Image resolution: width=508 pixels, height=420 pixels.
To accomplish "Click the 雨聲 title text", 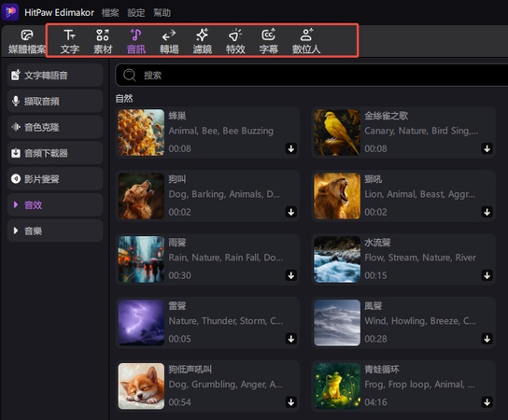I will point(177,243).
